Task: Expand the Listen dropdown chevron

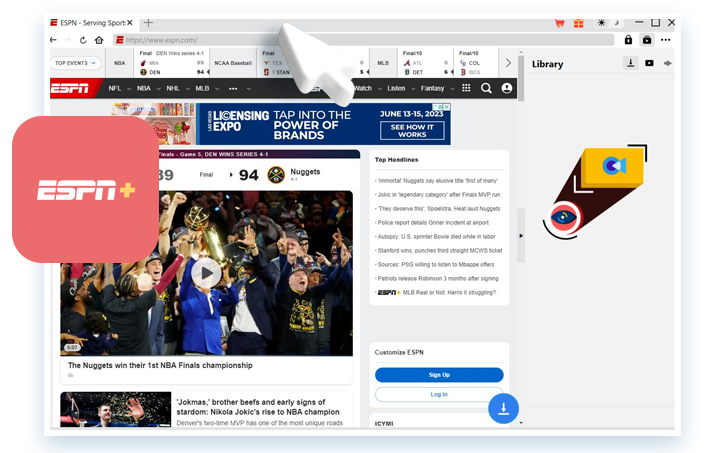Action: pyautogui.click(x=413, y=89)
